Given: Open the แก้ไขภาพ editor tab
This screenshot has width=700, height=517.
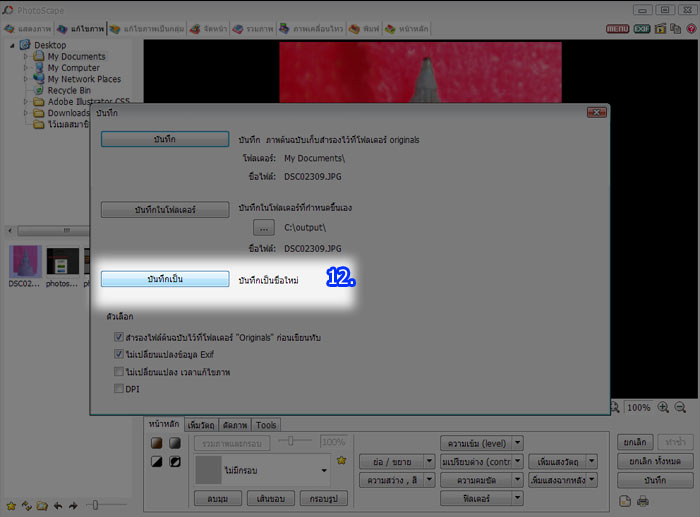Looking at the screenshot, I should 87,29.
